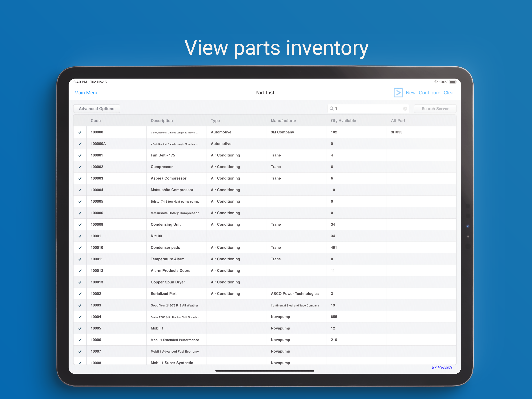This screenshot has width=532, height=399.
Task: Select Good Year 245/75 R18 All Weather
Action: [174, 305]
